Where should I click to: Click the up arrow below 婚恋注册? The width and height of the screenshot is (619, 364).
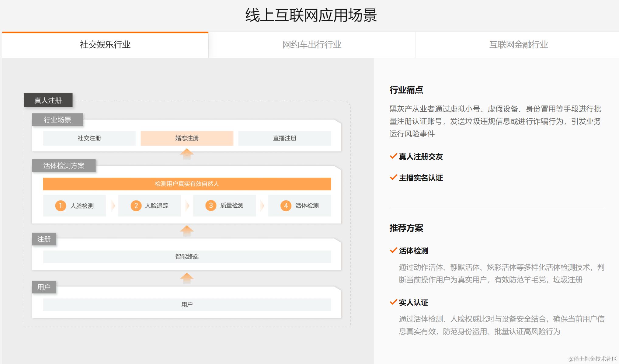point(187,154)
